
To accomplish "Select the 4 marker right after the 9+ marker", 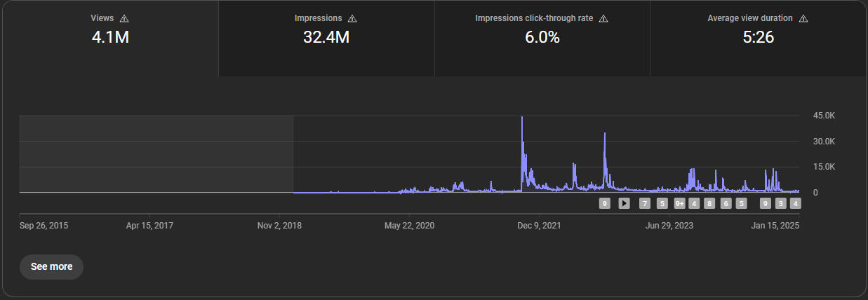I will [x=694, y=203].
